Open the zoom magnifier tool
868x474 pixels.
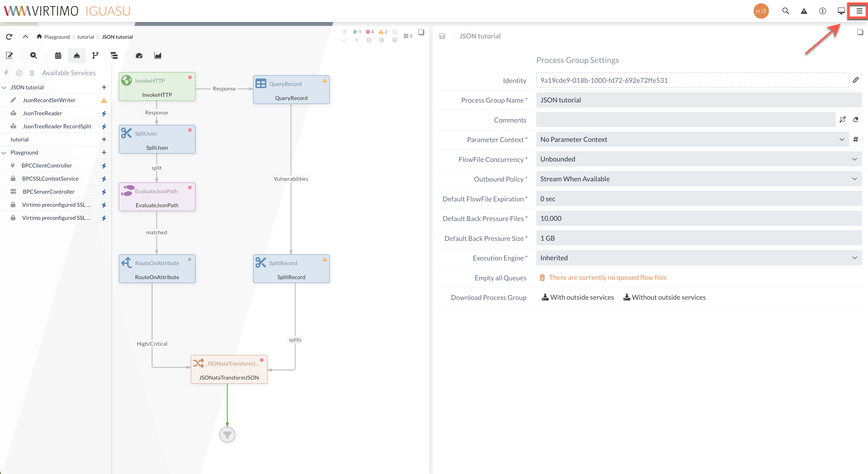pyautogui.click(x=33, y=55)
